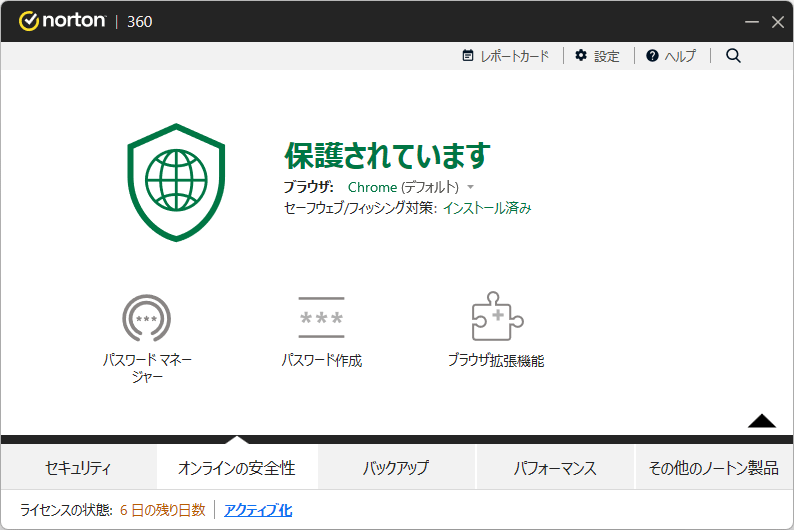The height and width of the screenshot is (530, 794).
Task: Collapse the panel with the black triangle
Action: click(762, 421)
